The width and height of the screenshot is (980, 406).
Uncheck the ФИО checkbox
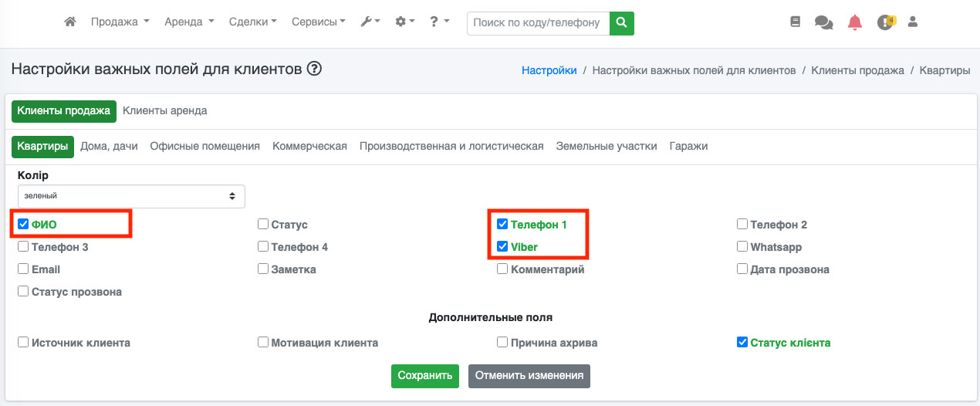click(x=23, y=225)
